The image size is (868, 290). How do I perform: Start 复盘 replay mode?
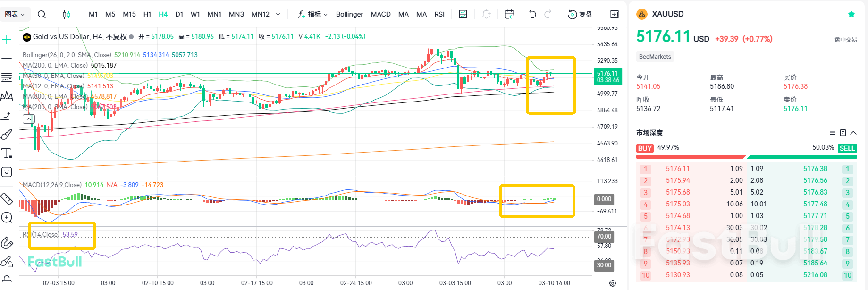(580, 14)
